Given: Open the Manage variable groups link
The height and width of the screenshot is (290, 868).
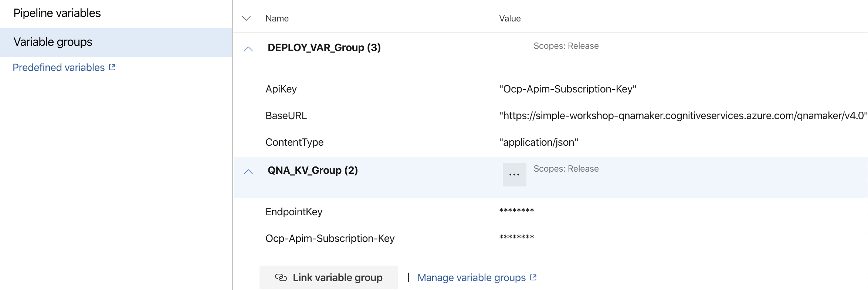Looking at the screenshot, I should coord(471,277).
